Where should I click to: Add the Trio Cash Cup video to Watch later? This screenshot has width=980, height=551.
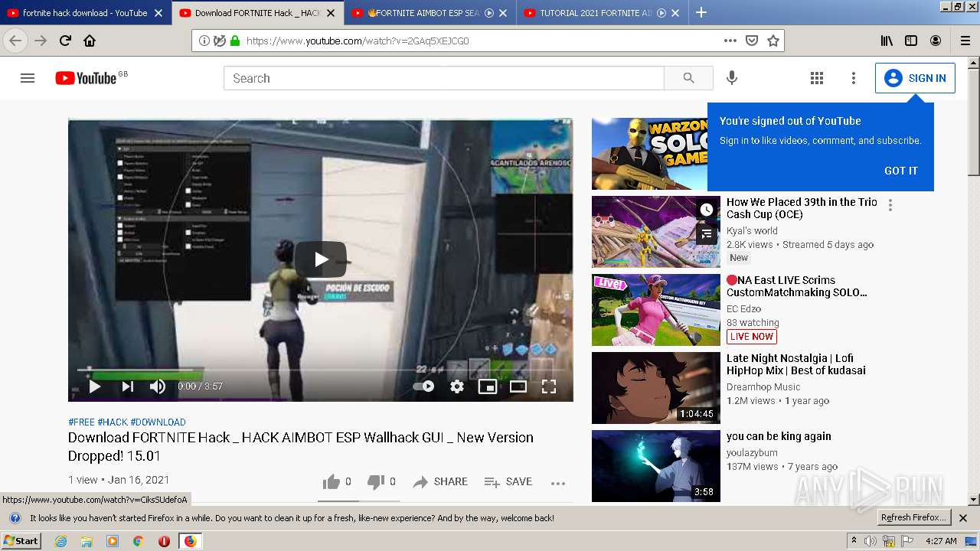(x=706, y=210)
